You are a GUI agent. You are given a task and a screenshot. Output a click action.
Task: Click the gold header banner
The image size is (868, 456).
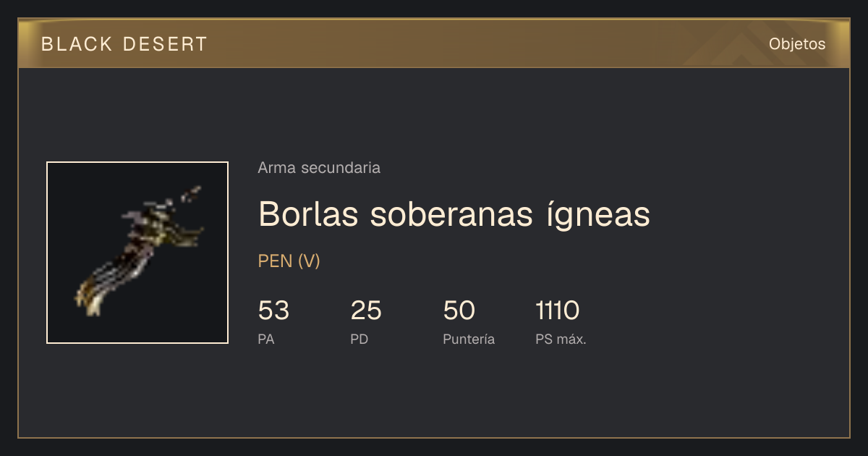point(434,43)
